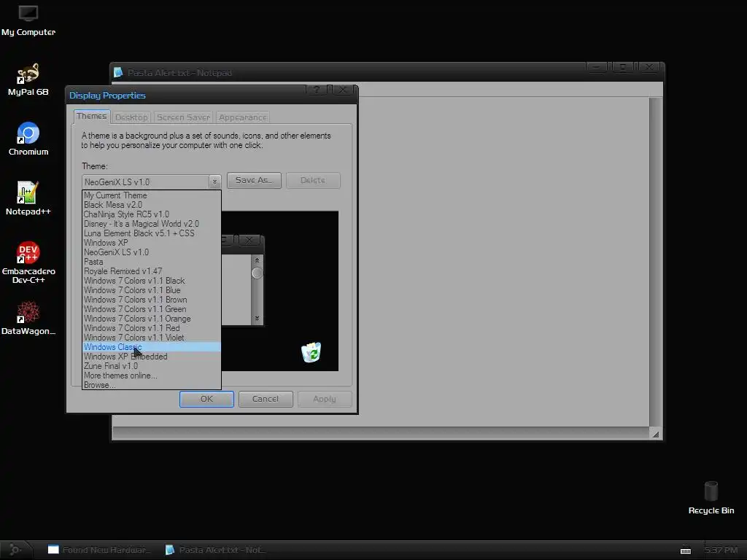Open the Screen Saver tab
The width and height of the screenshot is (747, 560).
[x=183, y=117]
